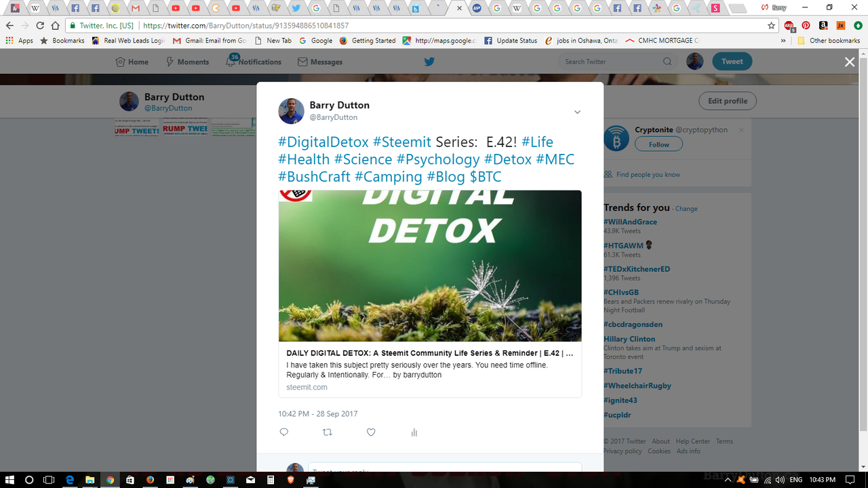This screenshot has width=868, height=488.
Task: Open the Update Status bookmark
Action: [x=511, y=41]
